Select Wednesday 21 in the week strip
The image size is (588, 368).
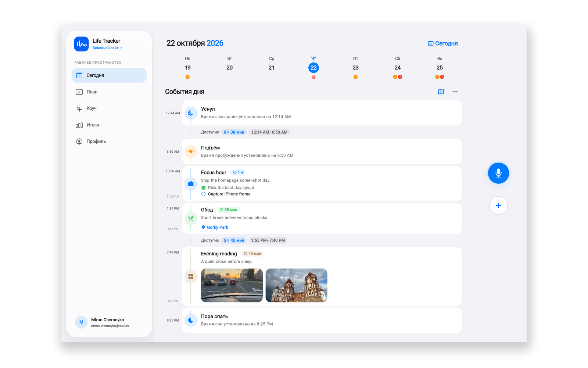click(271, 68)
